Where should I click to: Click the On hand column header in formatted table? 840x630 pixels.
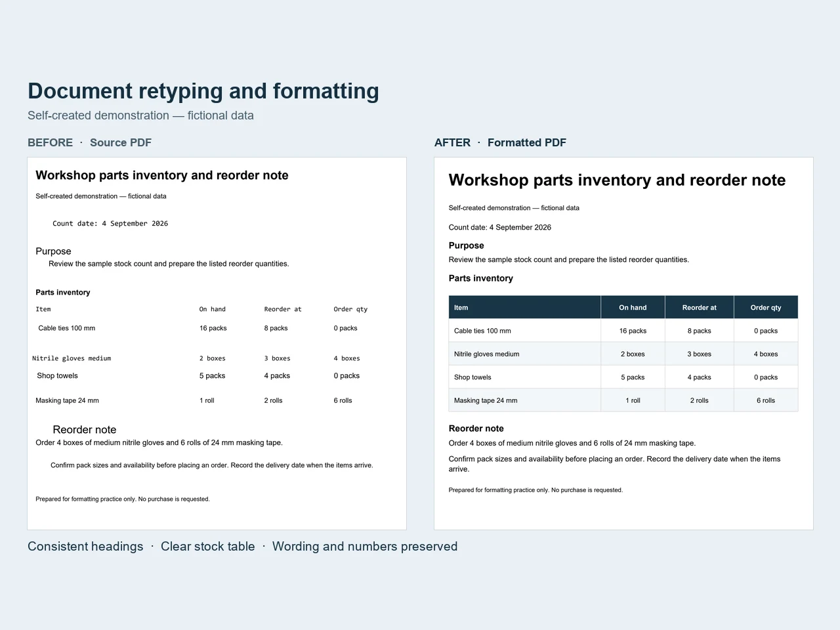point(633,307)
